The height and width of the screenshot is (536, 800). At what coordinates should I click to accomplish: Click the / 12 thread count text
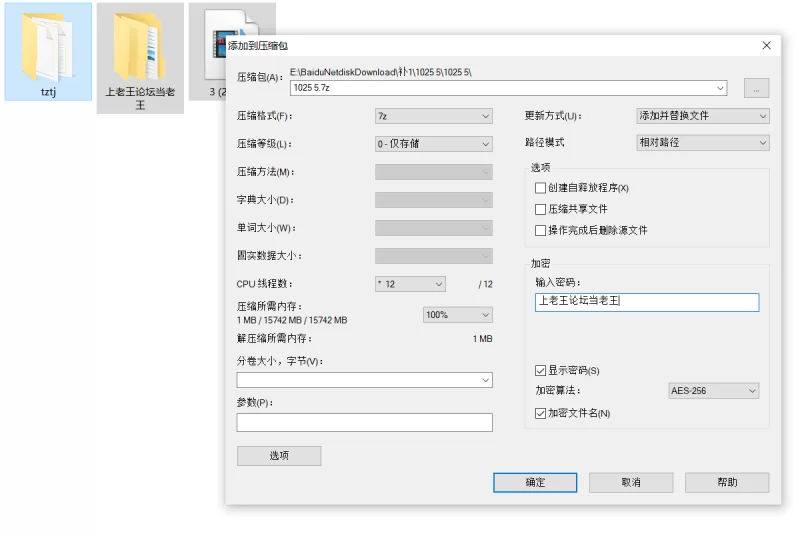[x=485, y=285]
